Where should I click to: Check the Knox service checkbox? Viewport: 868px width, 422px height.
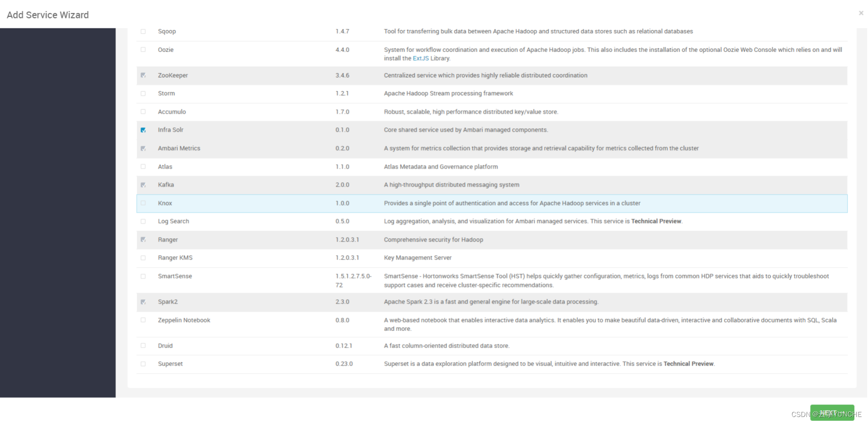click(x=143, y=203)
